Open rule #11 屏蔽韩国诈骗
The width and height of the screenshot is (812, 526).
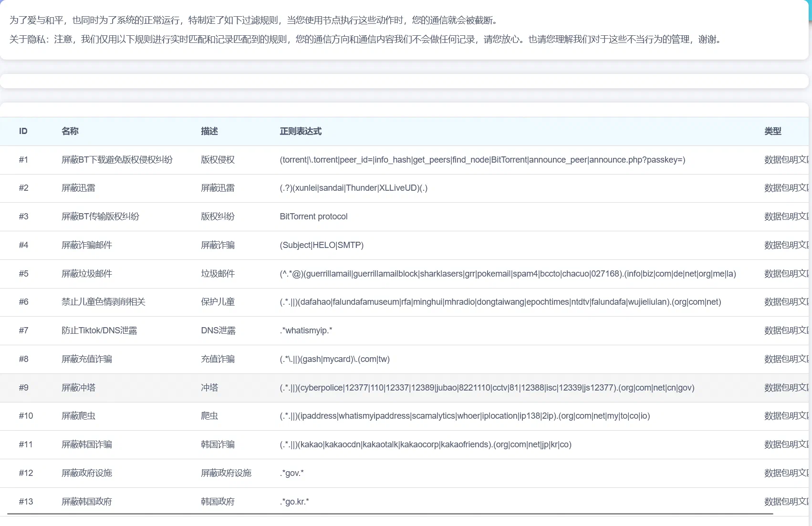86,444
